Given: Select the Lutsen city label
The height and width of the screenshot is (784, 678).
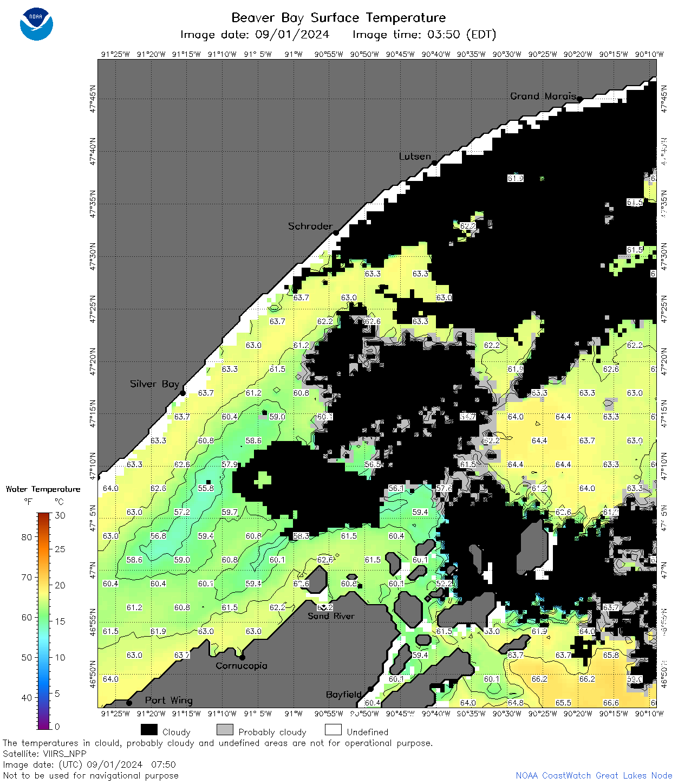Looking at the screenshot, I should click(x=415, y=156).
